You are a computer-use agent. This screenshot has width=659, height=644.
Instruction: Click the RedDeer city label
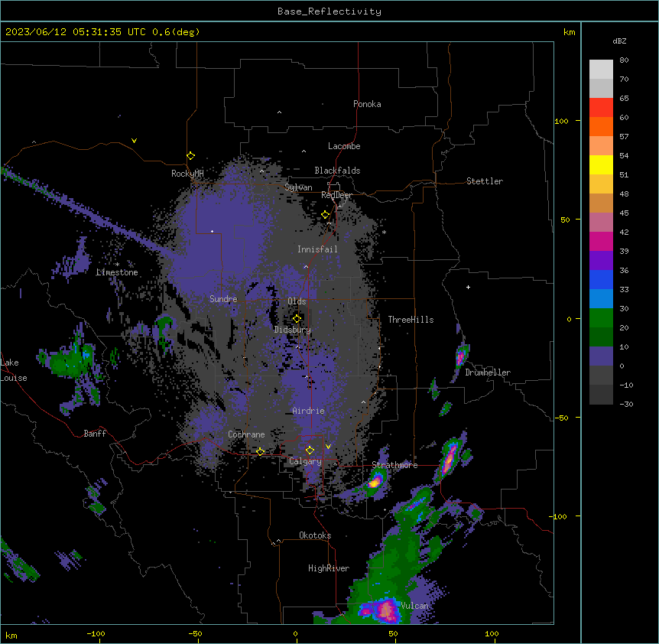point(336,195)
